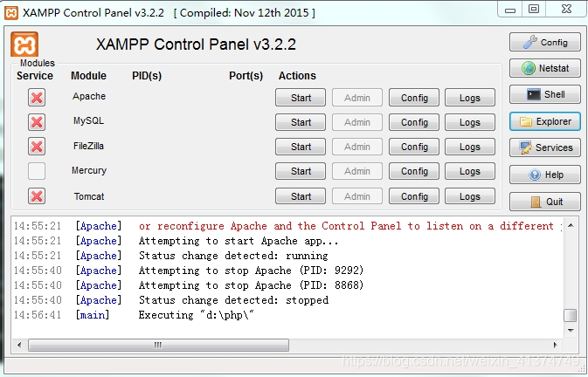This screenshot has height=377, width=588.
Task: Start the FileZilla module
Action: tap(301, 147)
